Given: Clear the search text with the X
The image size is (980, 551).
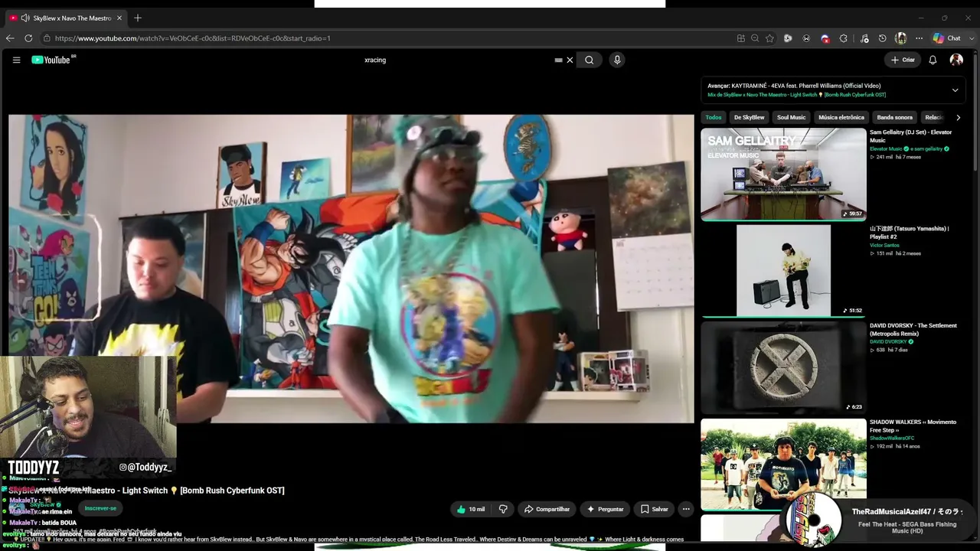Looking at the screenshot, I should [x=570, y=60].
